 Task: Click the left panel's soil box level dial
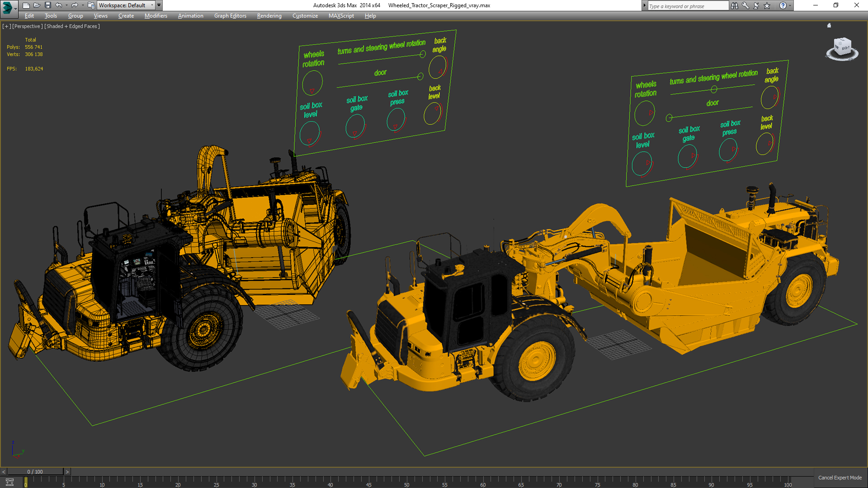pyautogui.click(x=310, y=133)
